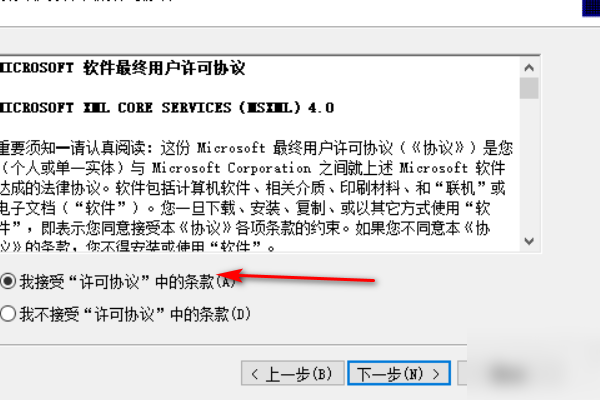The image size is (600, 400).
Task: Click the empty scrollbar track below the thumb
Action: pyautogui.click(x=529, y=165)
